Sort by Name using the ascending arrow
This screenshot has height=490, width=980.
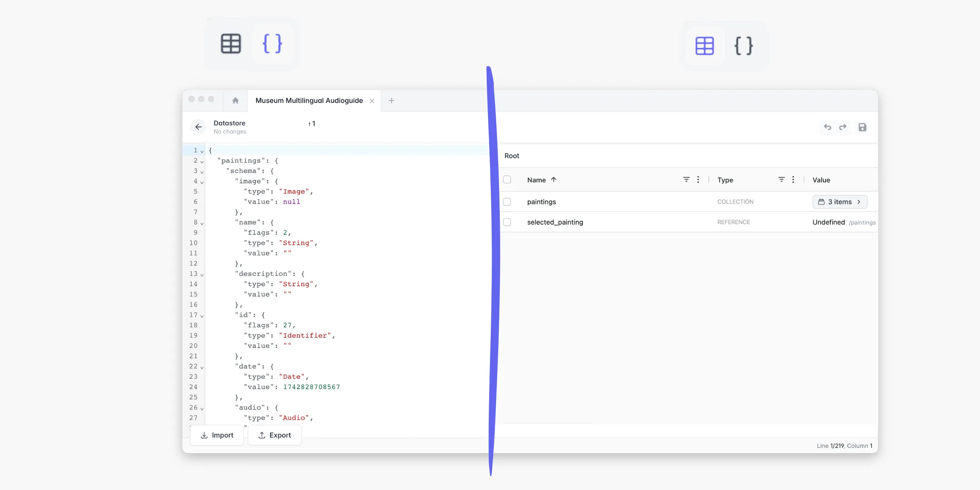coord(554,179)
